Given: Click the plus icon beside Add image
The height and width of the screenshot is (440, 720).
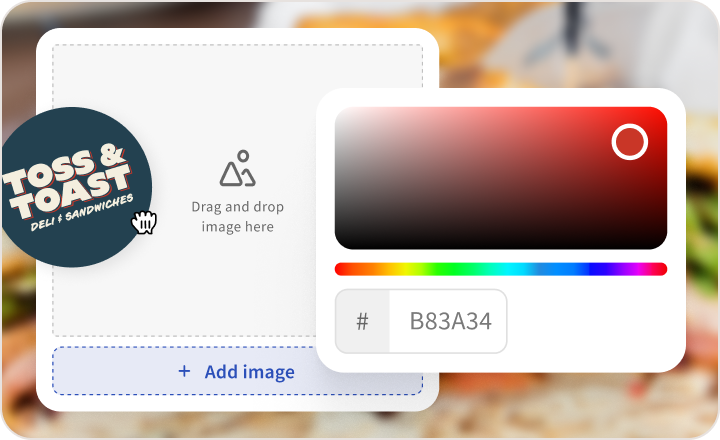Looking at the screenshot, I should [184, 371].
